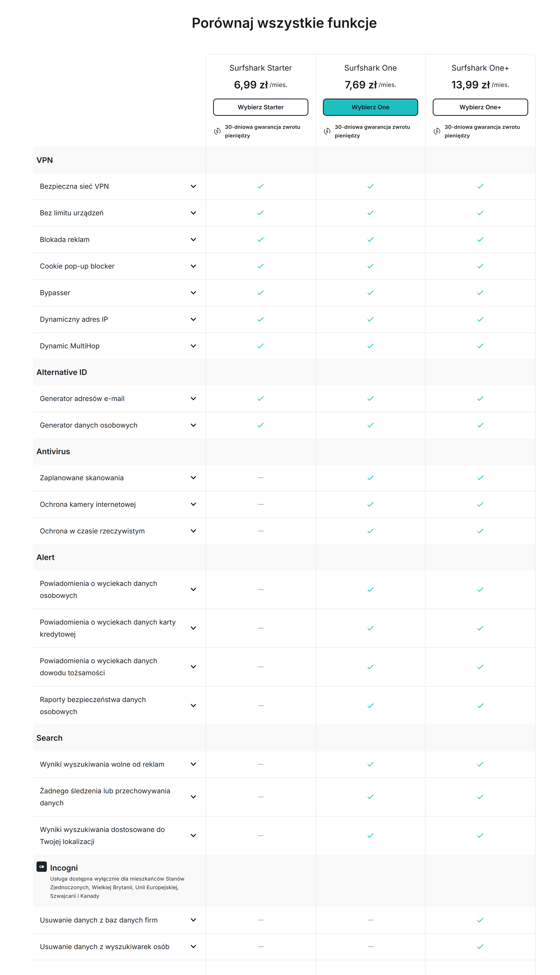
Task: Click the Surfshark One+ plan title
Action: point(480,68)
